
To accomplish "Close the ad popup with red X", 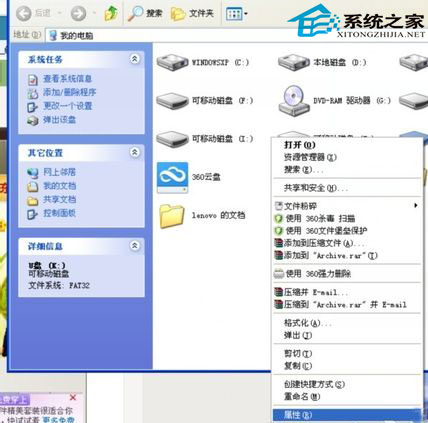I will [73, 397].
